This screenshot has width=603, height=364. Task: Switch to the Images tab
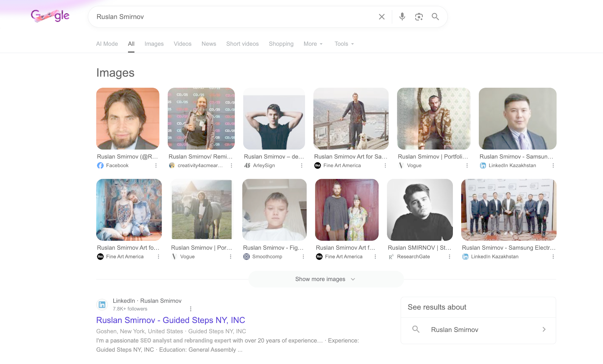pos(154,44)
